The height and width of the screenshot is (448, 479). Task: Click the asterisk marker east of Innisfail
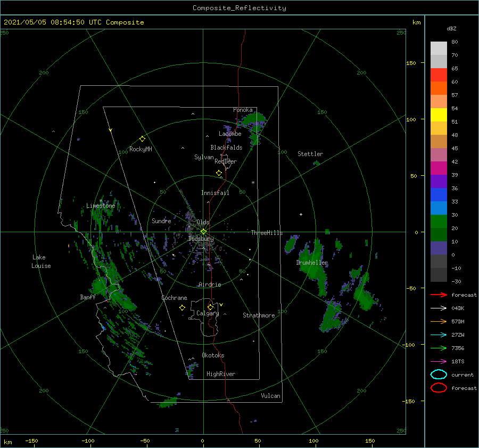253,183
